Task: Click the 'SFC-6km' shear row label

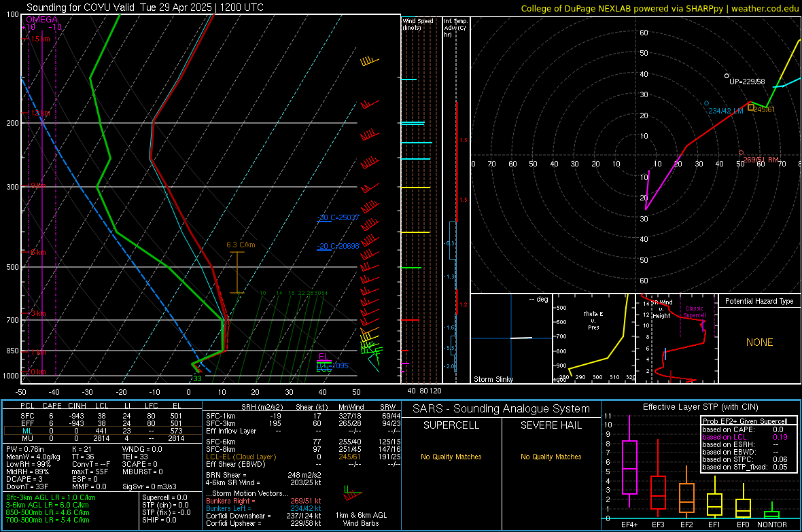Action: (x=221, y=442)
